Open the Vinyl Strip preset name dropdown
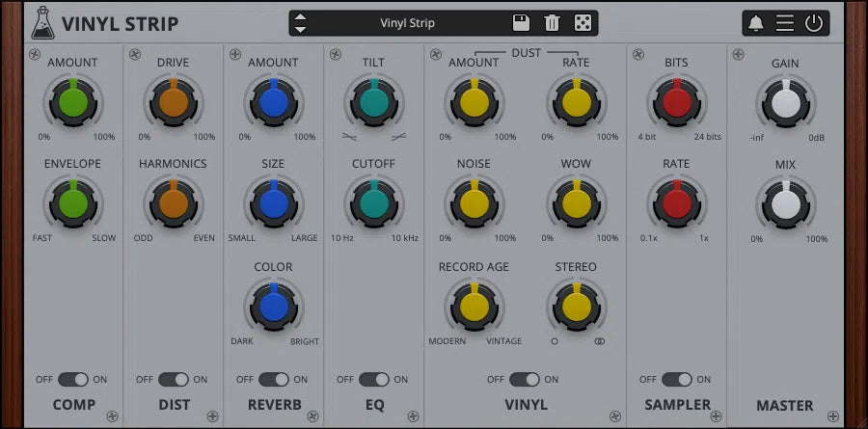Viewport: 868px width, 429px height. click(407, 23)
